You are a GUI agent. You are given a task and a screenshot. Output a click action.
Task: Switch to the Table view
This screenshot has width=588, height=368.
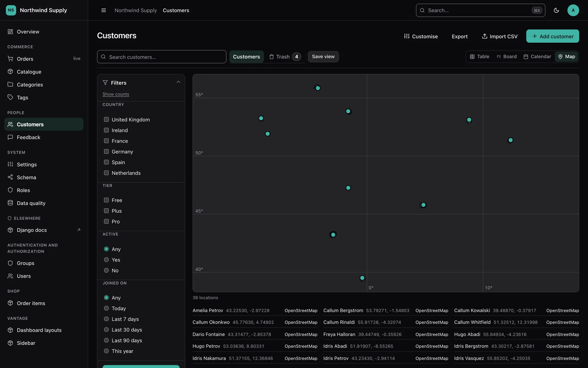479,57
